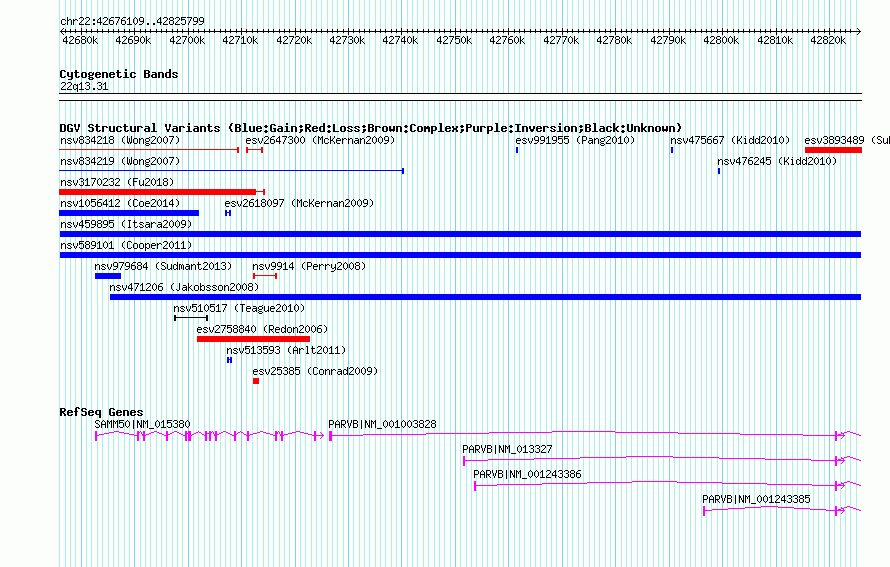Click the nsv510517 black line glyph
This screenshot has height=567, width=890.
(x=191, y=318)
